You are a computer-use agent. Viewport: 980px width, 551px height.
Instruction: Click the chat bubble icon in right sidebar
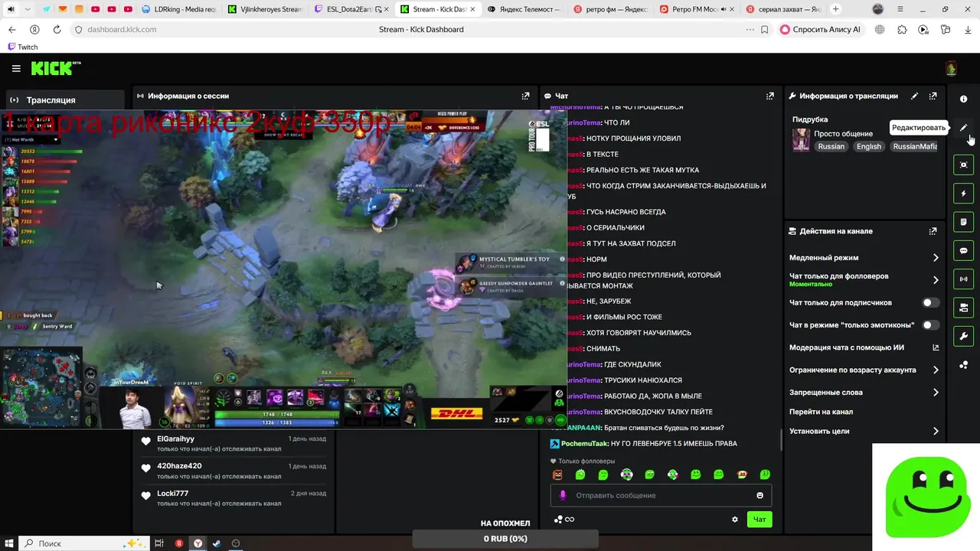click(x=963, y=250)
